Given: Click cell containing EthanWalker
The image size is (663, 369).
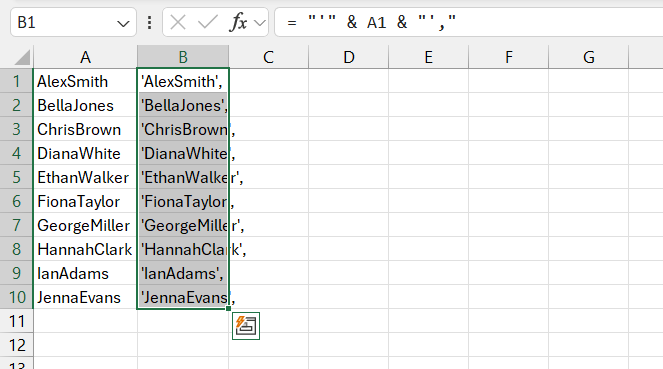Looking at the screenshot, I should click(85, 177).
